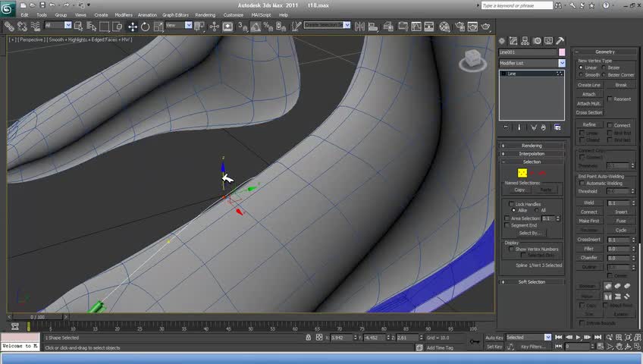Switch to the Utilities hammer panel
643x364 pixels.
point(560,41)
